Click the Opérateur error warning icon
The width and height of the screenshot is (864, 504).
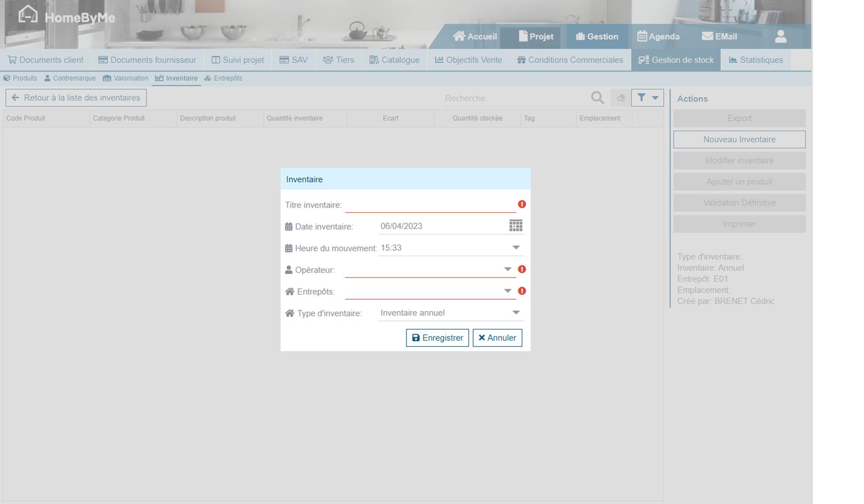(521, 269)
